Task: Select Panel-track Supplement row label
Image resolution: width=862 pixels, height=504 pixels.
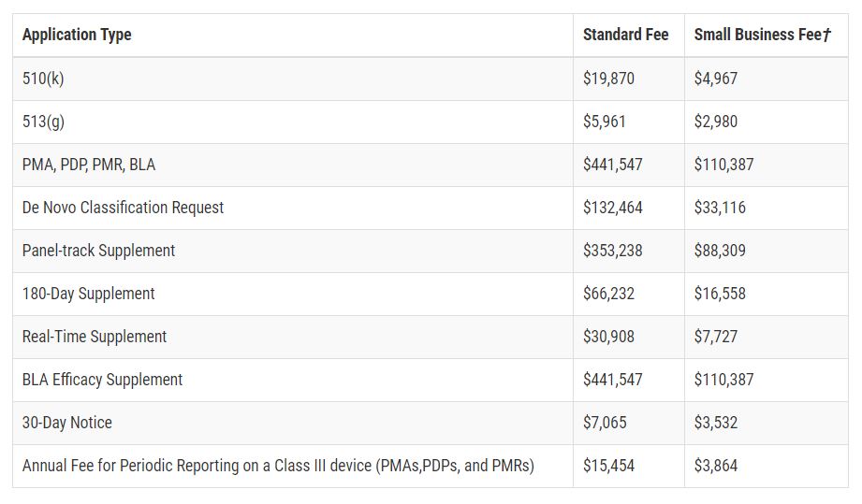Action: click(98, 251)
